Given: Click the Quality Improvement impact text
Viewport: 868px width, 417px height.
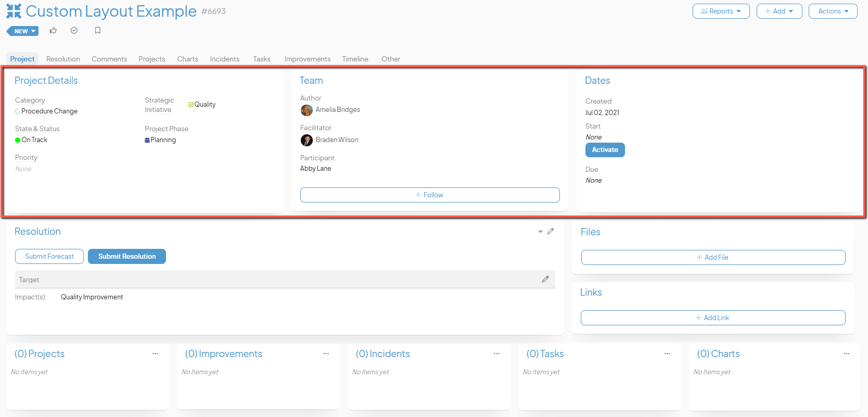Looking at the screenshot, I should click(92, 297).
